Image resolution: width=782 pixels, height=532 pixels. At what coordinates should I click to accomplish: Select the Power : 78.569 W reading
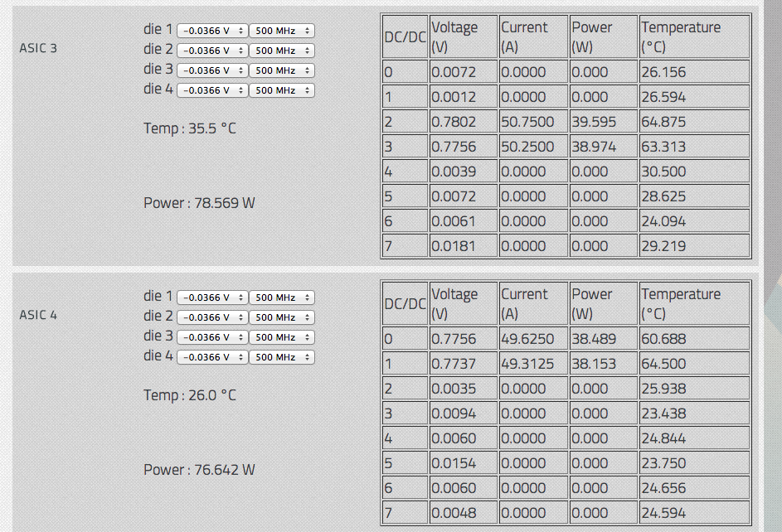tap(199, 203)
